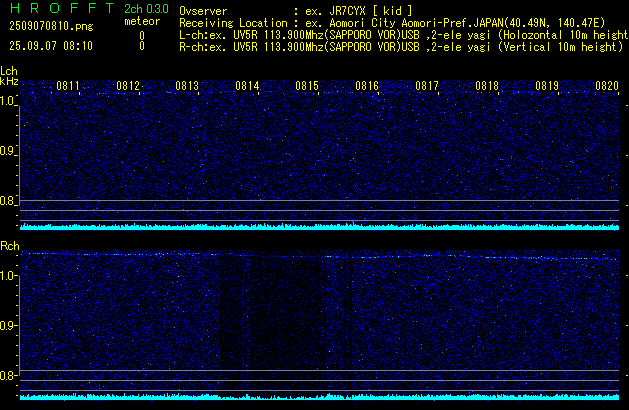Image resolution: width=629 pixels, height=410 pixels.
Task: Select the 0819 time marker
Action: [x=547, y=86]
